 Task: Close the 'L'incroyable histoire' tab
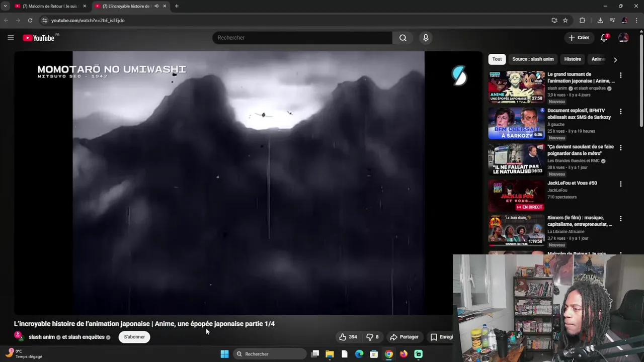click(165, 6)
